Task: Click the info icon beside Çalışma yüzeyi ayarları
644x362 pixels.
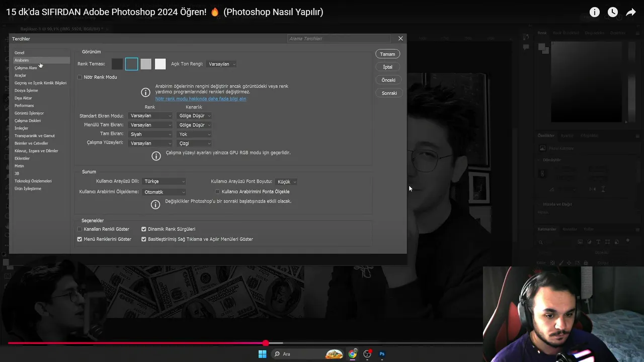Action: 156,156
